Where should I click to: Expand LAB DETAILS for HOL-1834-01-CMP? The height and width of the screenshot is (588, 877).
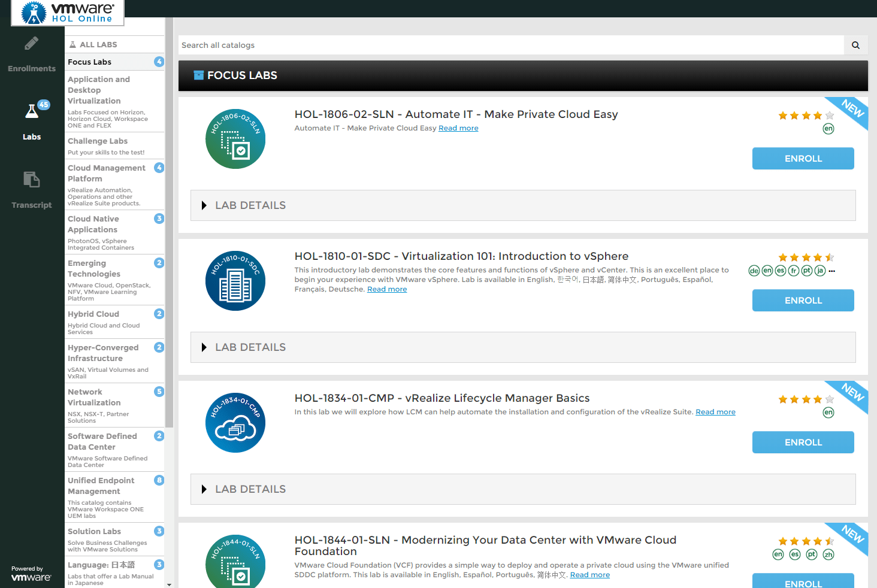(x=523, y=489)
